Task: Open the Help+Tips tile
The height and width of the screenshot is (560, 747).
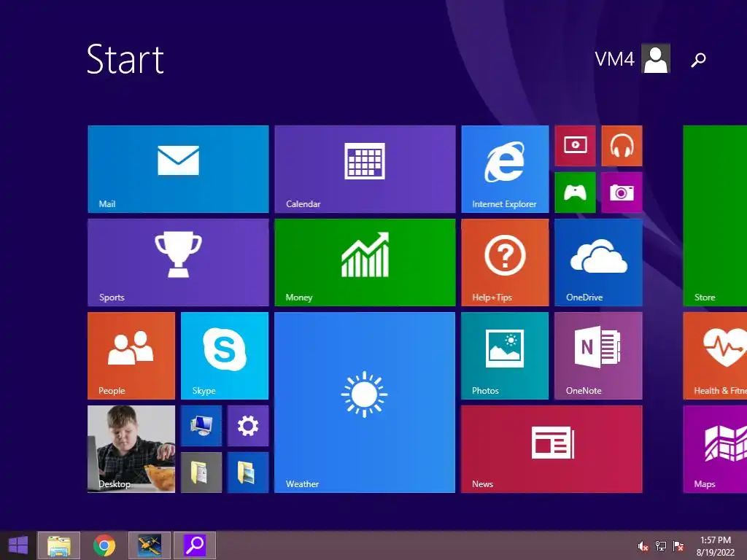Action: coord(505,262)
